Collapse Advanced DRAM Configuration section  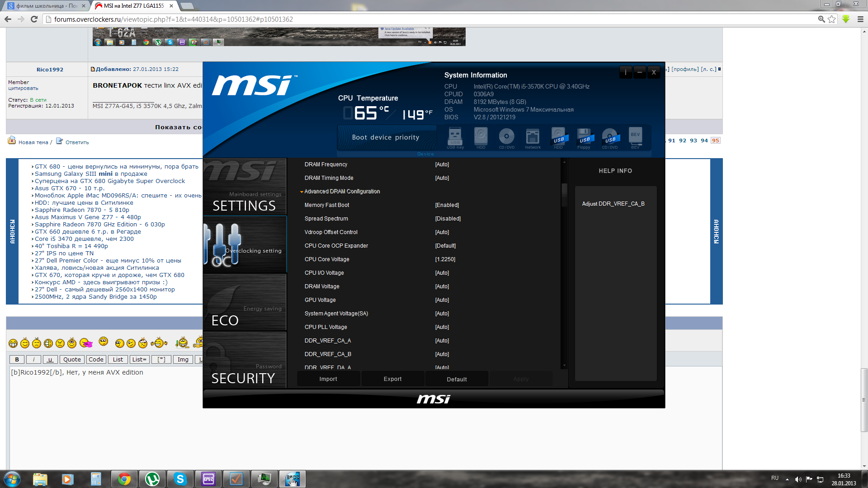(x=342, y=192)
